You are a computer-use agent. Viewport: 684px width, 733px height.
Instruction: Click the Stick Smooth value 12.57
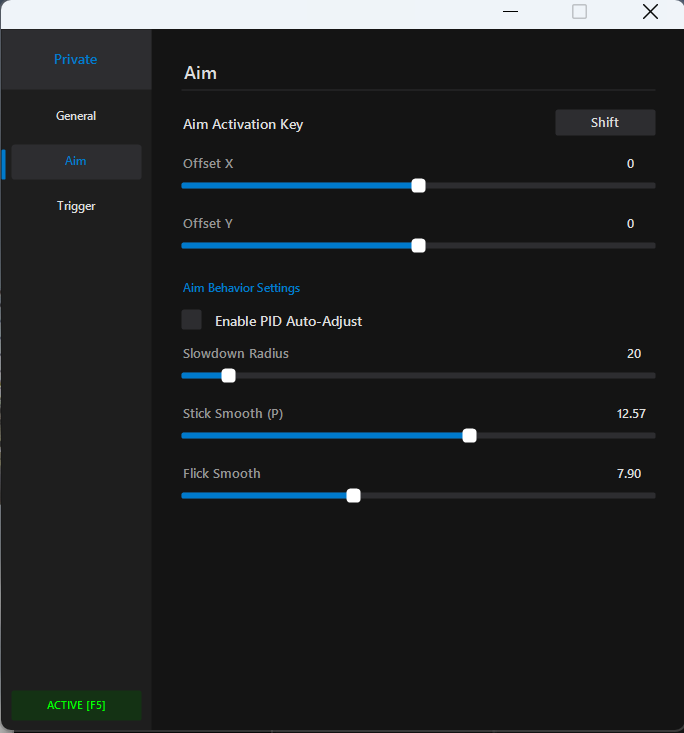[x=631, y=413]
